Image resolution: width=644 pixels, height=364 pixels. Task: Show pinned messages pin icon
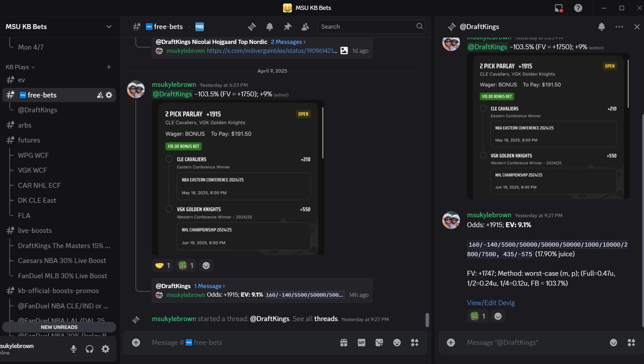pyautogui.click(x=288, y=27)
